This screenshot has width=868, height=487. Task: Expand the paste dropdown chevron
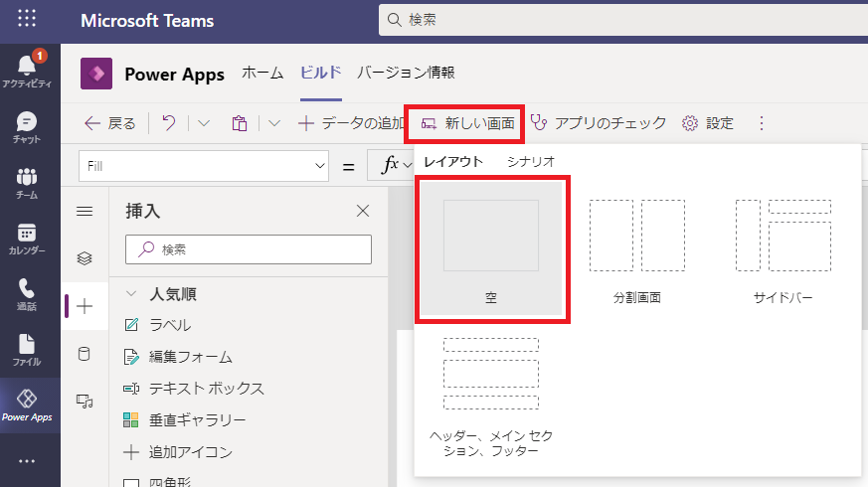(274, 123)
